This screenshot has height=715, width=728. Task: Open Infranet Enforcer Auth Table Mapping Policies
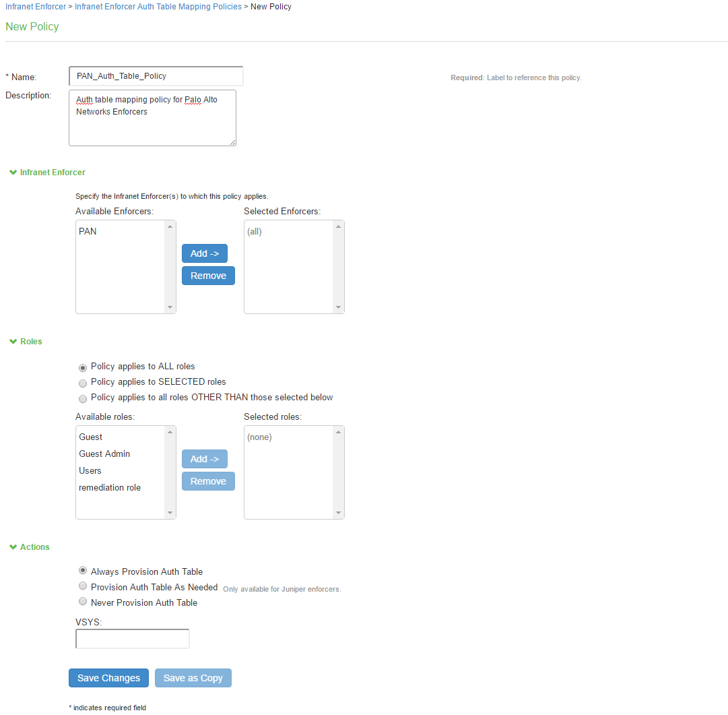pyautogui.click(x=158, y=6)
